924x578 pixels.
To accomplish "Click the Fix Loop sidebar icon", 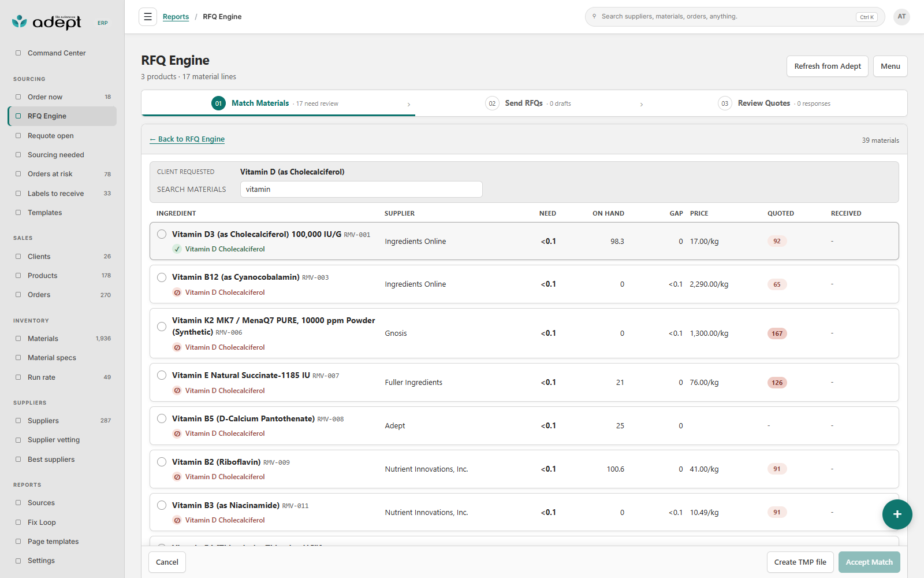I will pyautogui.click(x=18, y=523).
